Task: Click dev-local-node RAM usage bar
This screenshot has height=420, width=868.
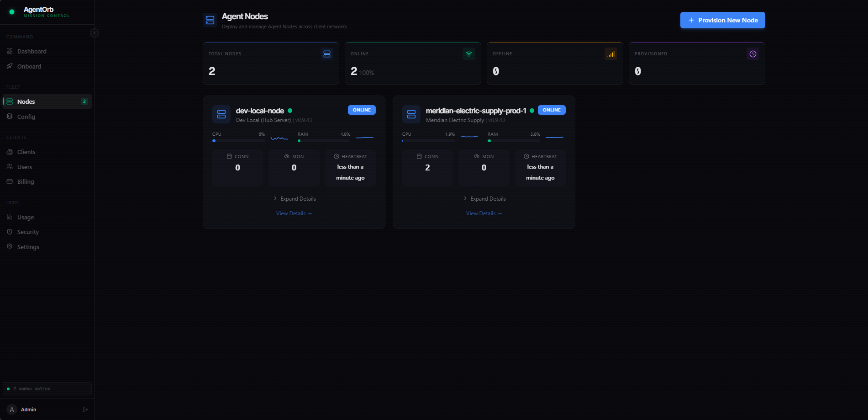Action: click(324, 141)
